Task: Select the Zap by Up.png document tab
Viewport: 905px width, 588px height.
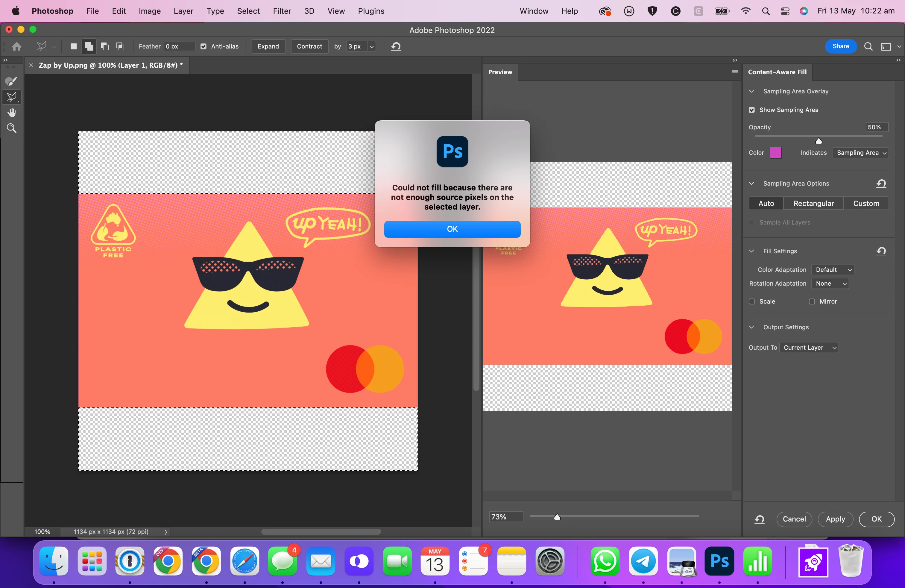Action: pyautogui.click(x=110, y=66)
